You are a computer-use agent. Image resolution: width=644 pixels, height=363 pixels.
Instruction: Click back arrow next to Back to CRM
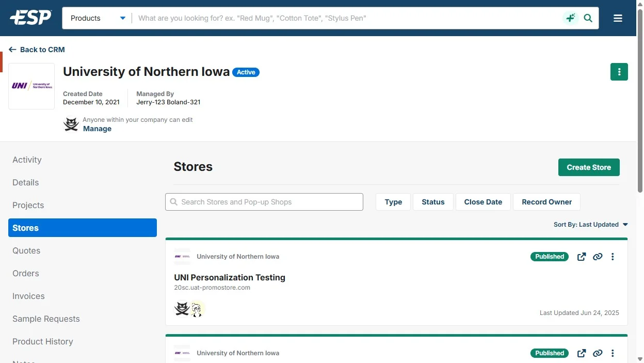point(12,50)
